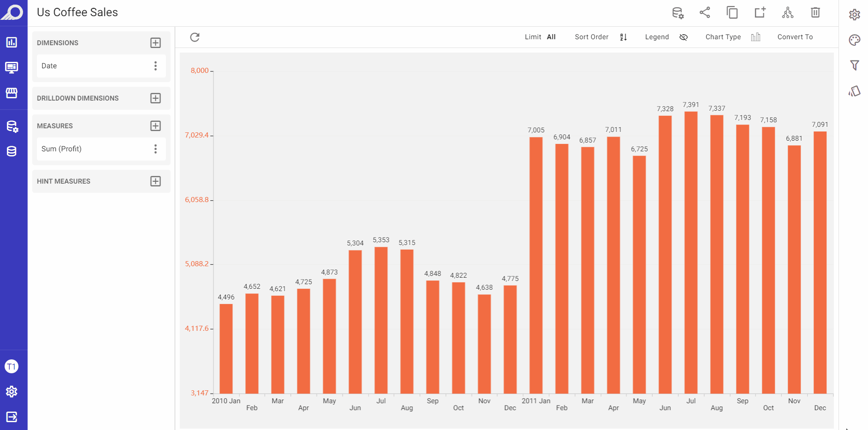Open the dashboards monitor icon in sidebar
The image size is (868, 430).
12,68
